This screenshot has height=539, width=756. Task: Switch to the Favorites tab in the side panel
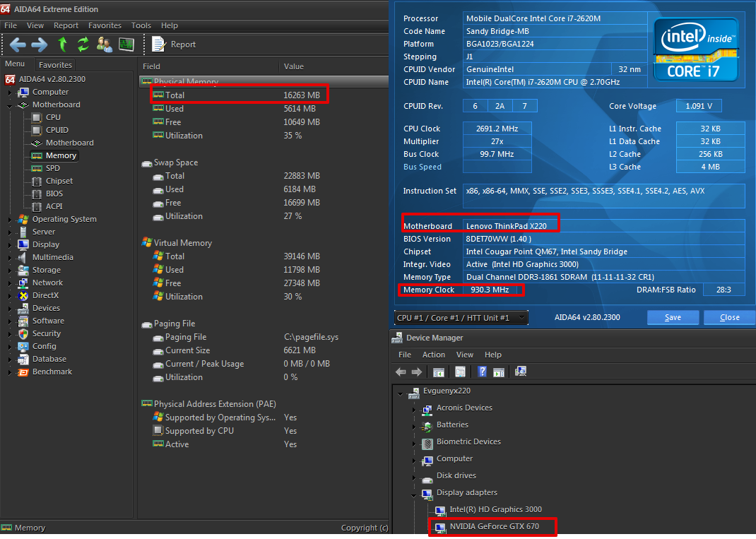coord(55,65)
